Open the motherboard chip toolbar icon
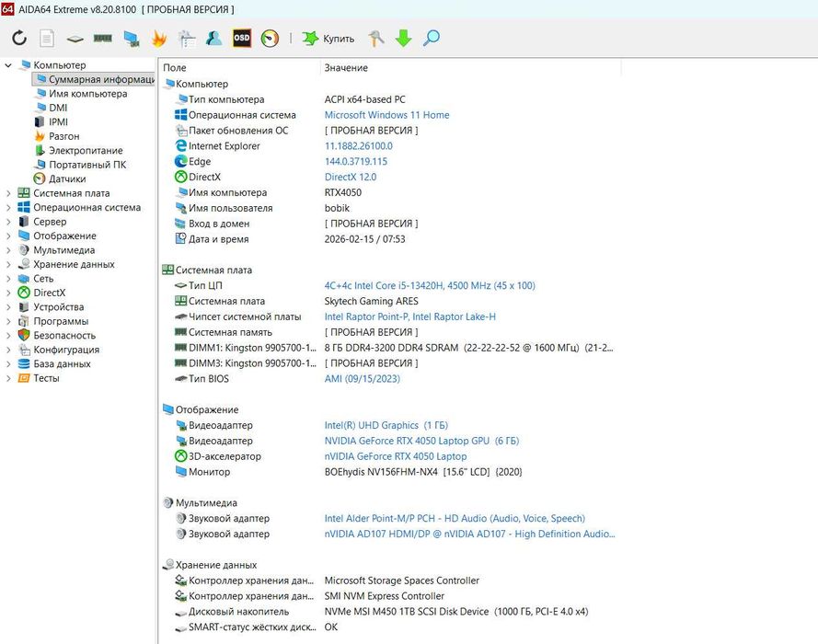The image size is (818, 644). pyautogui.click(x=75, y=39)
